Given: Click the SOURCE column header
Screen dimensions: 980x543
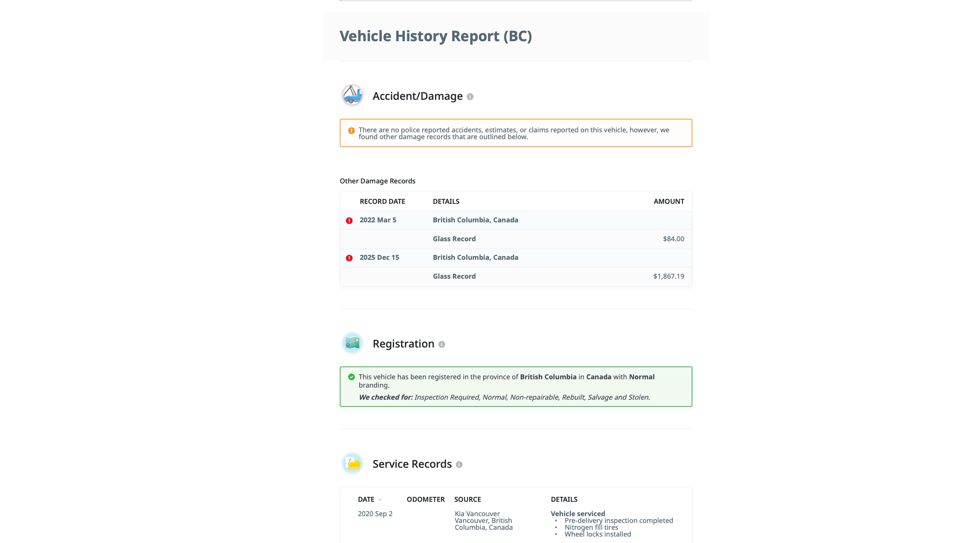Looking at the screenshot, I should click(467, 499).
